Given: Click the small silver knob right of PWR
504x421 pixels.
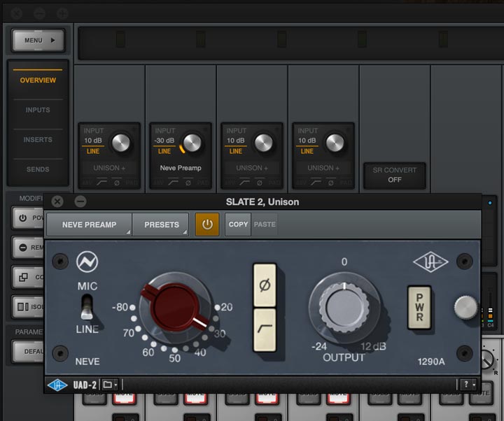Looking at the screenshot, I should [465, 308].
